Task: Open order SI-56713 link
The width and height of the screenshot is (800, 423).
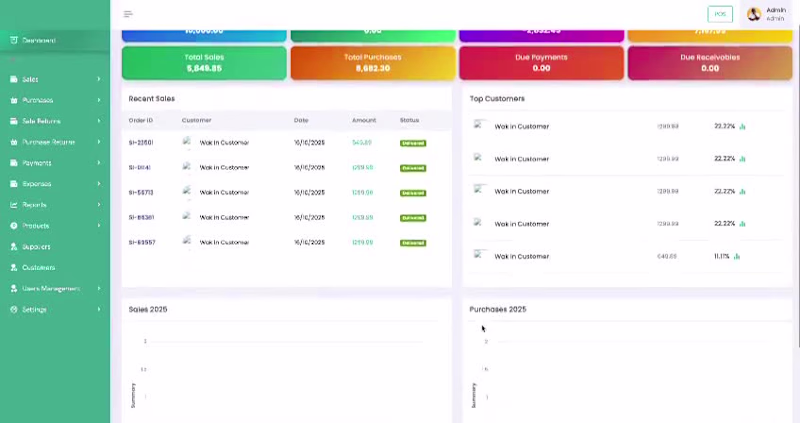Action: tap(141, 192)
